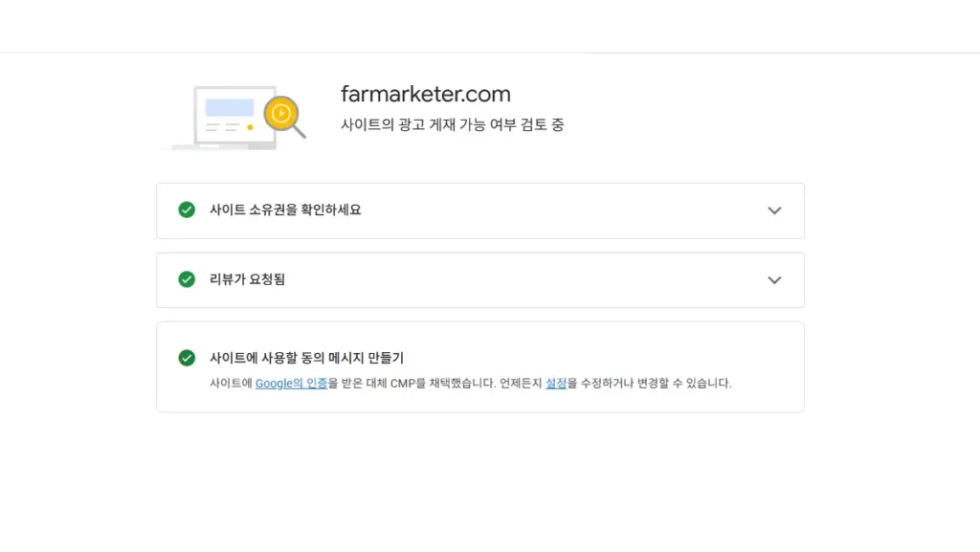Click the 수정하거나 변경할 수 있습니다 sentence ending
980x552 pixels.
click(x=650, y=384)
